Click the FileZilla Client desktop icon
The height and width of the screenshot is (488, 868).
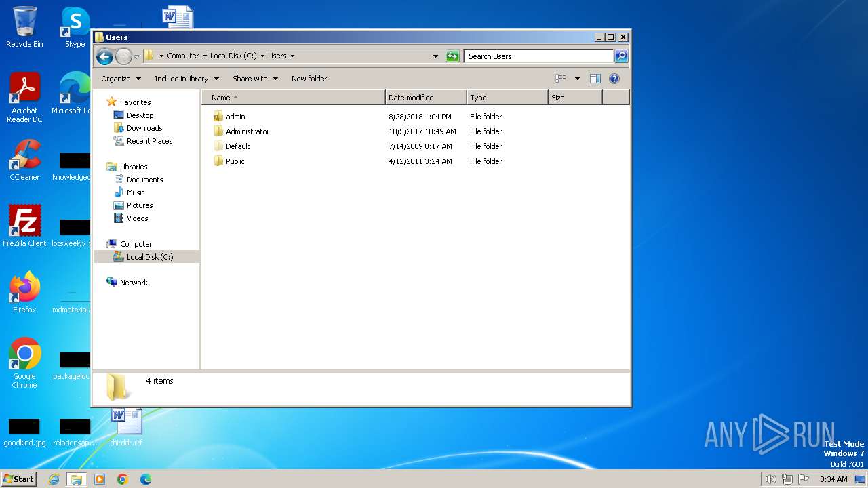[24, 226]
